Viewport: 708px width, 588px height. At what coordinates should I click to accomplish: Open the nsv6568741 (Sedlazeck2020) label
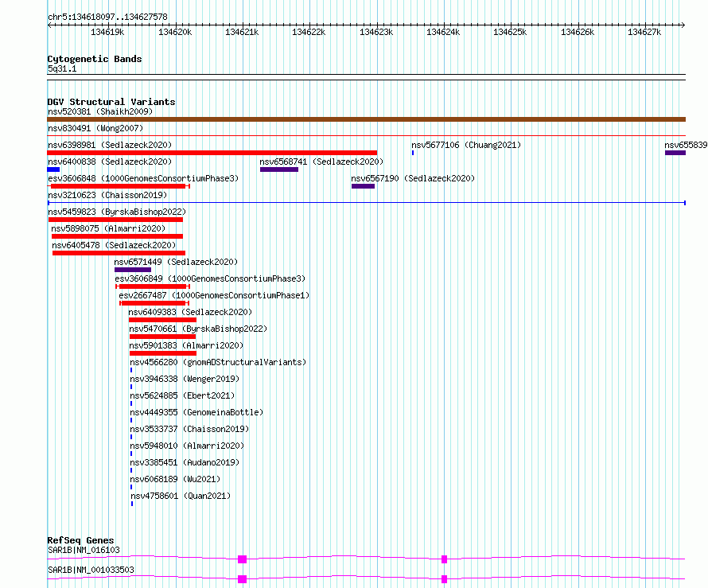point(321,162)
